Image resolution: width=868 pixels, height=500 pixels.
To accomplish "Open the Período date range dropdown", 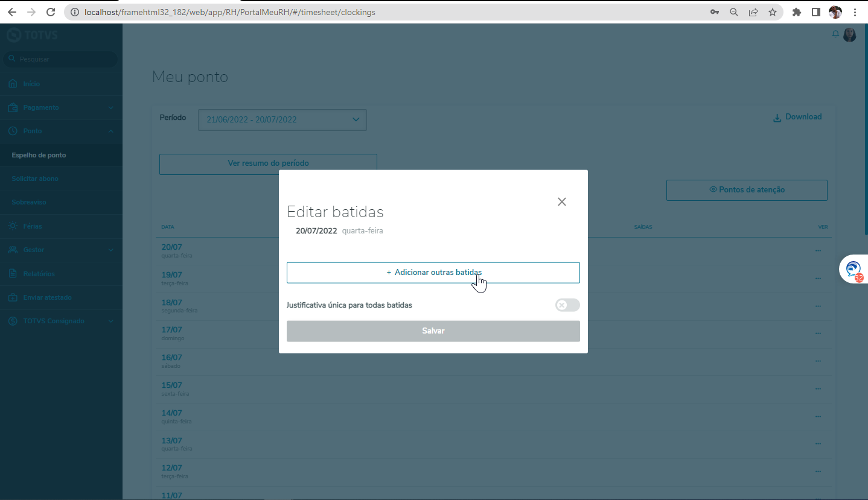I will [282, 119].
